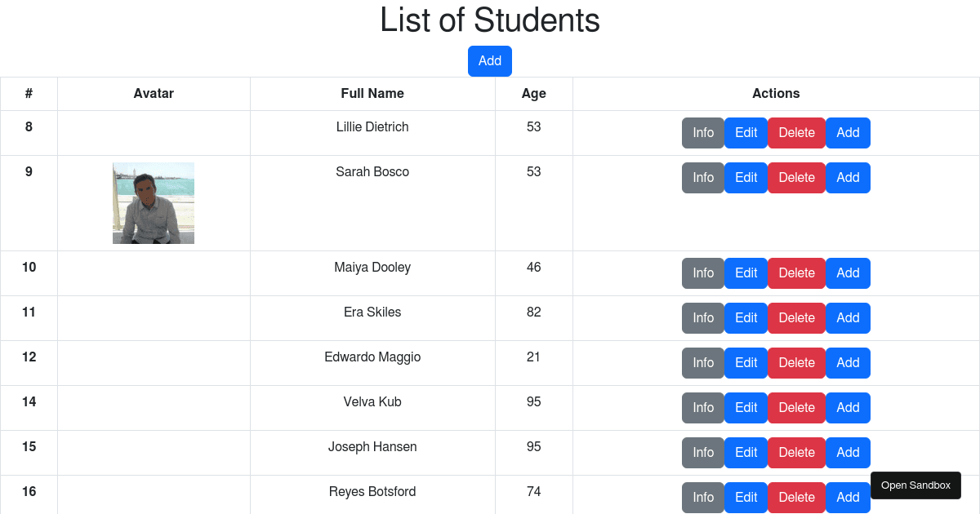The height and width of the screenshot is (514, 980).
Task: Click the Age column header
Action: click(533, 93)
